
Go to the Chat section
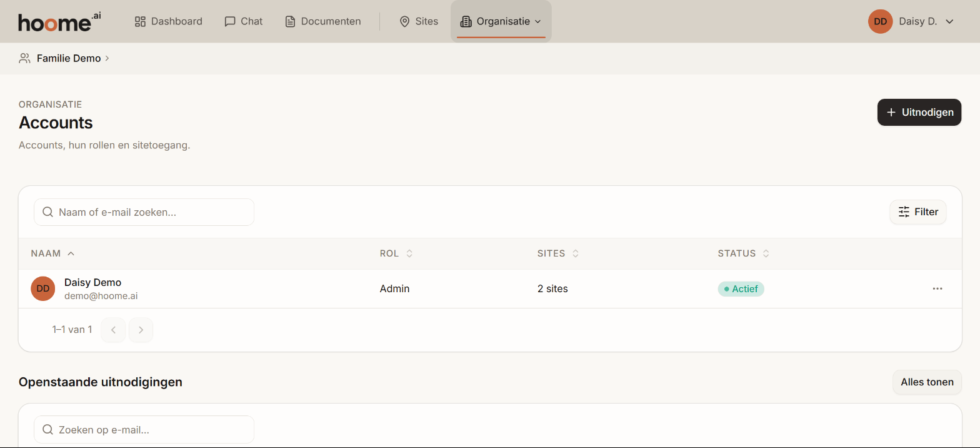pos(244,21)
